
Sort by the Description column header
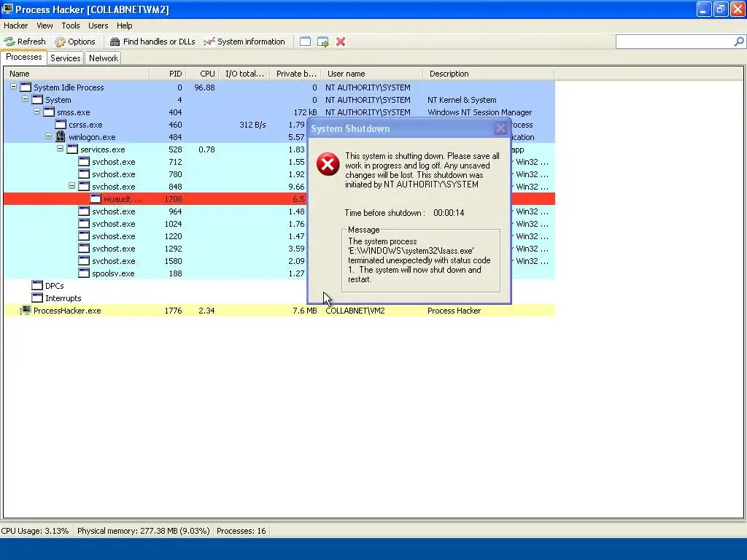point(488,74)
